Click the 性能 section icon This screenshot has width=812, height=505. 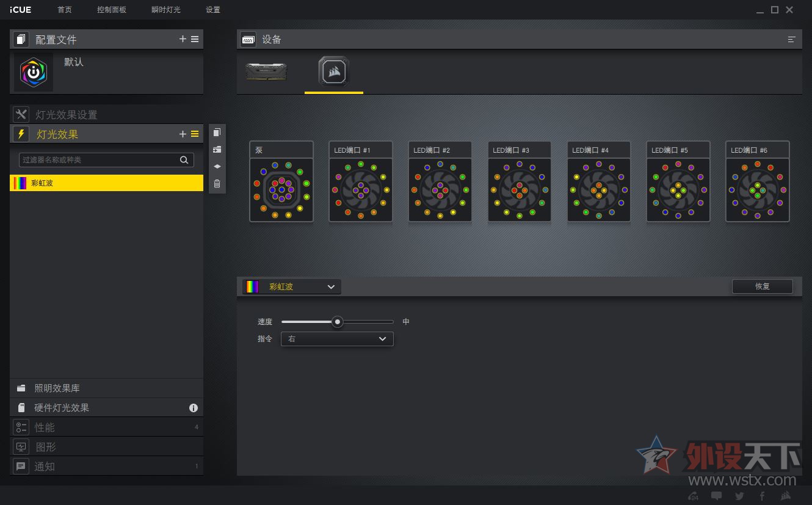[x=21, y=427]
